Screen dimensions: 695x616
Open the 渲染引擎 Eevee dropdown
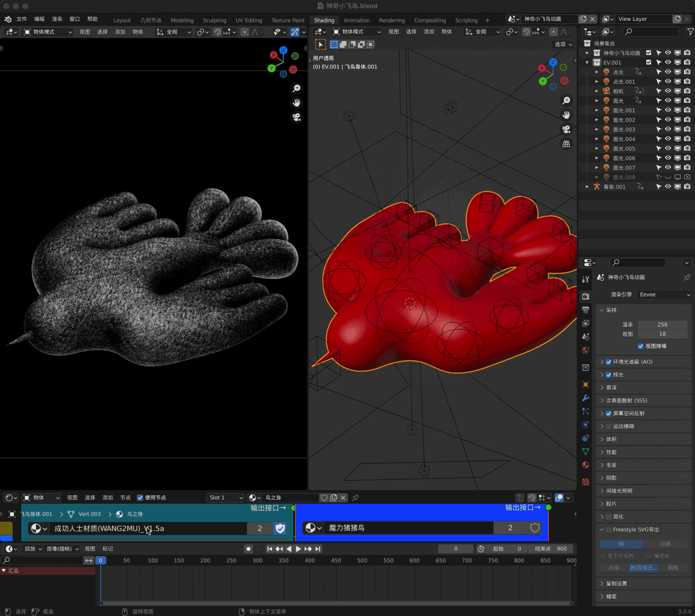pos(664,294)
